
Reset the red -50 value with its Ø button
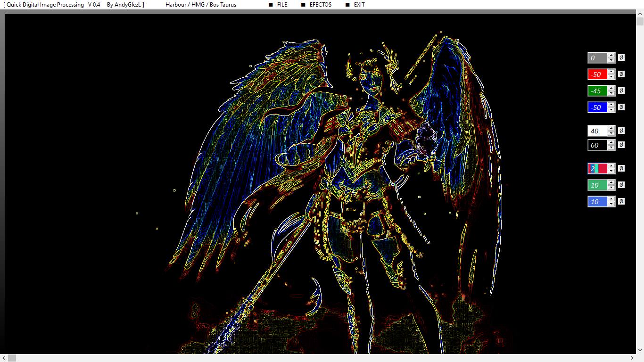tap(621, 74)
